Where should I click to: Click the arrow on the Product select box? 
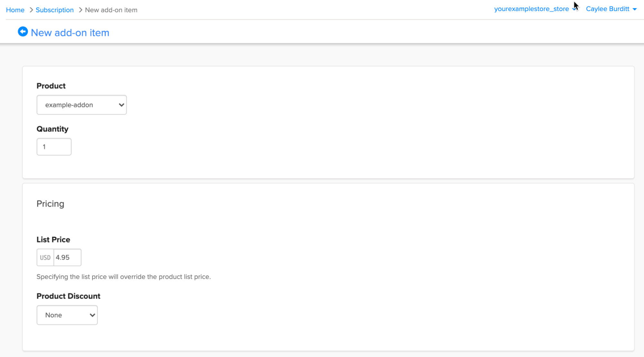(121, 105)
